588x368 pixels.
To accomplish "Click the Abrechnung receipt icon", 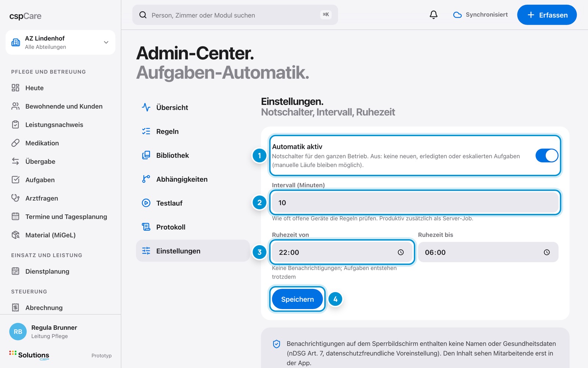I will tap(15, 307).
